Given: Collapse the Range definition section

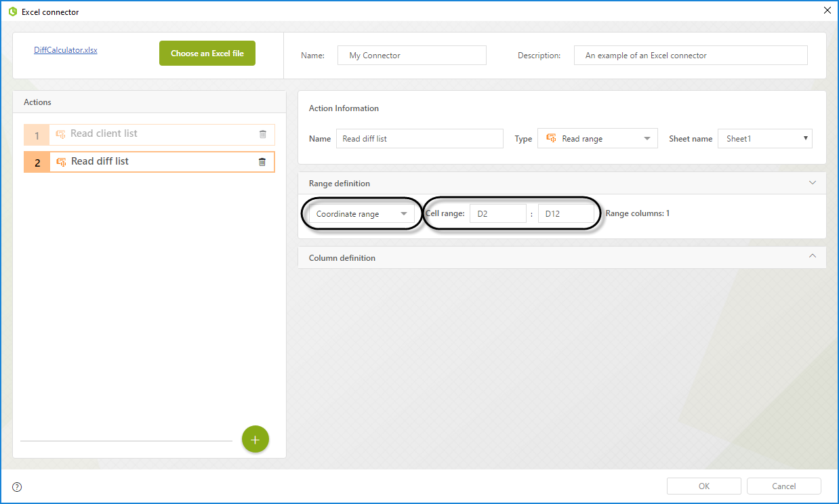Looking at the screenshot, I should pyautogui.click(x=813, y=183).
